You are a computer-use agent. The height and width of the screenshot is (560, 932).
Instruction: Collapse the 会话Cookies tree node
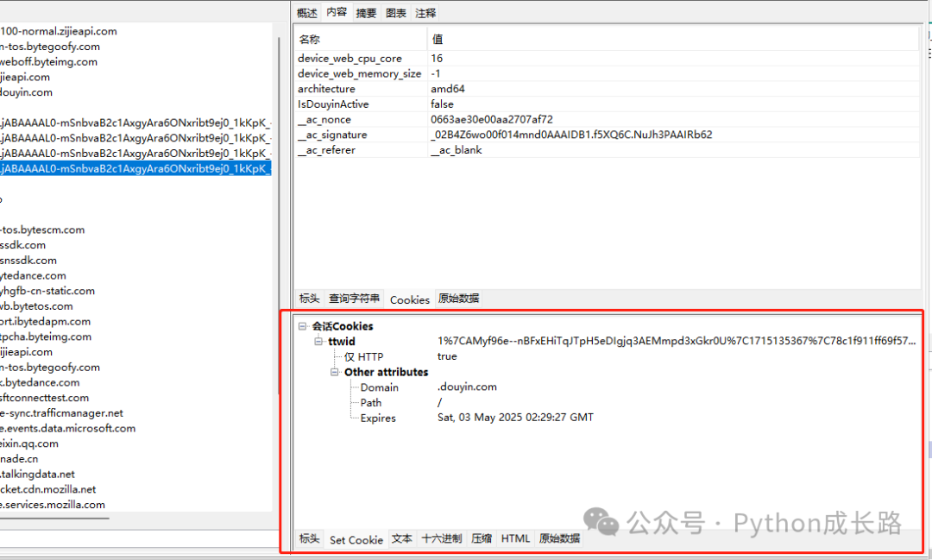tap(303, 326)
